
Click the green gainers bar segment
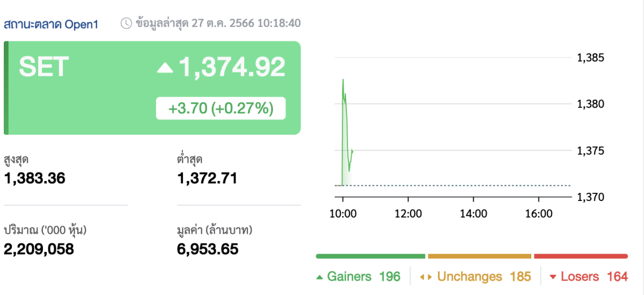370,256
